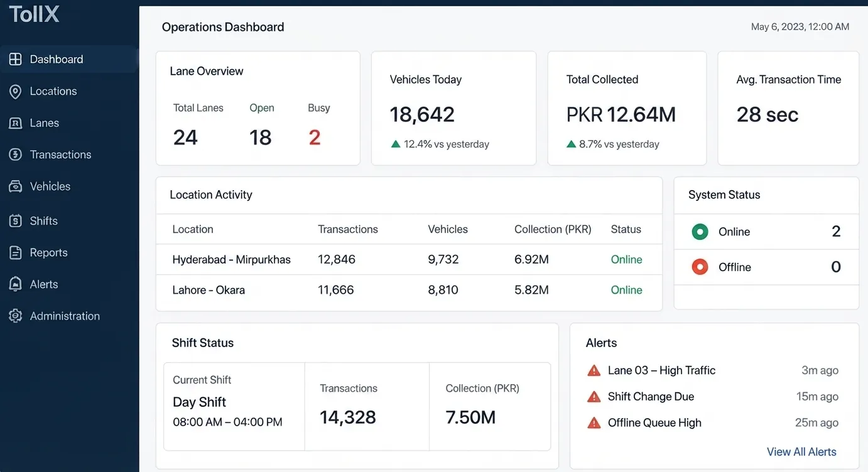The image size is (868, 472).
Task: Click the red Offline status indicator icon
Action: [x=700, y=267]
